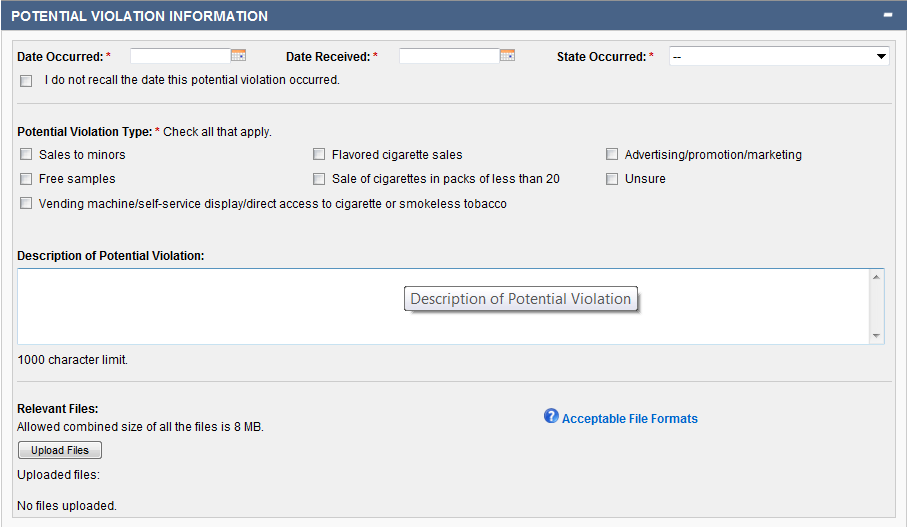Image resolution: width=908 pixels, height=527 pixels.
Task: Check Sale of cigarettes in packs under 20
Action: pyautogui.click(x=319, y=179)
